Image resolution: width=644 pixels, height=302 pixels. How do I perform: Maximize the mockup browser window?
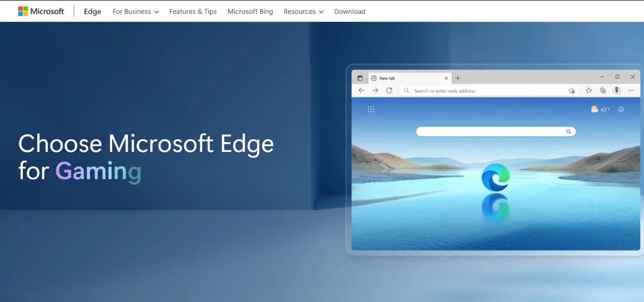coord(617,77)
